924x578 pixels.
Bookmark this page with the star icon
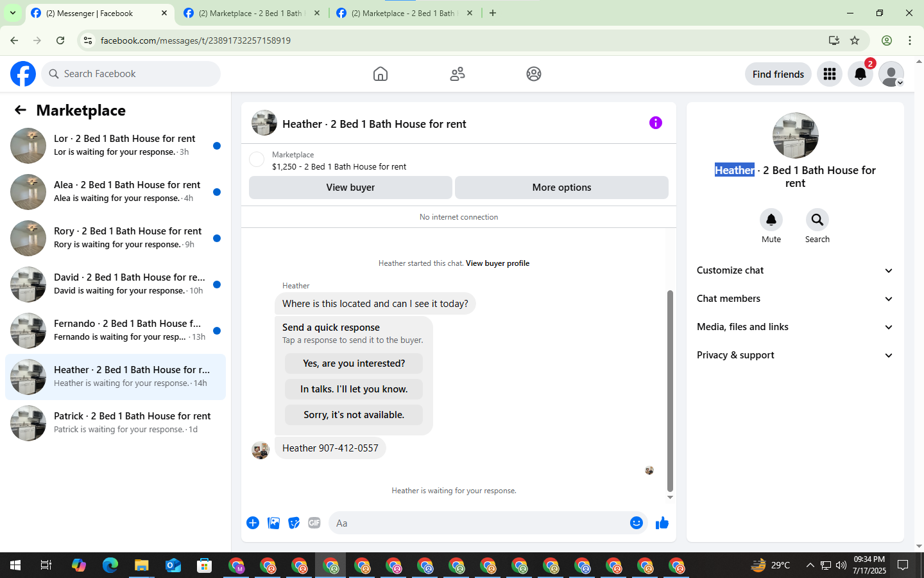coord(855,40)
